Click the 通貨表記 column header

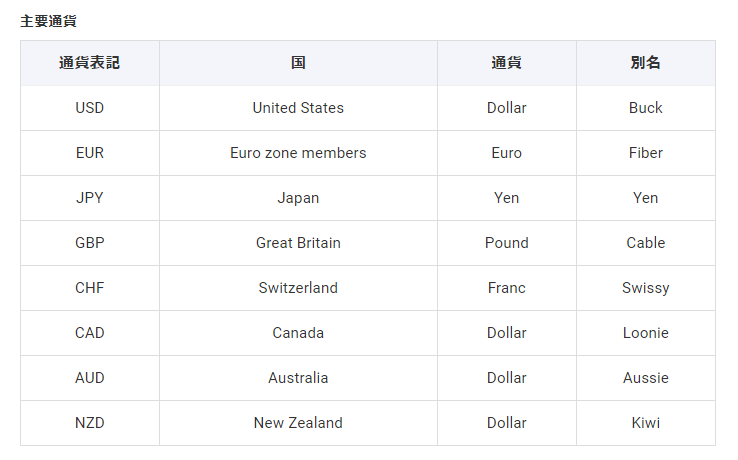[89, 63]
